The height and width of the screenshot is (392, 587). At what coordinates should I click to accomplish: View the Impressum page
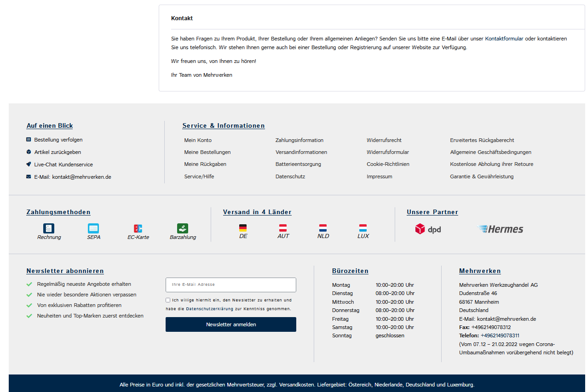pos(379,176)
